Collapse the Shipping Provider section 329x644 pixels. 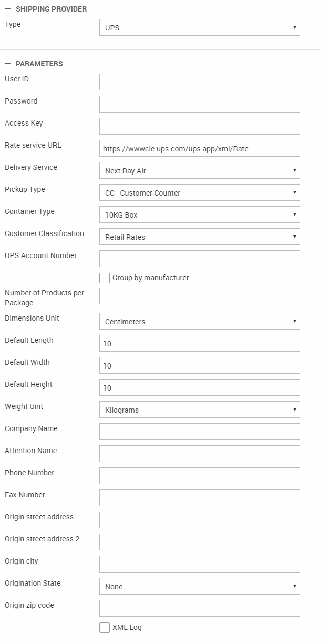8,9
